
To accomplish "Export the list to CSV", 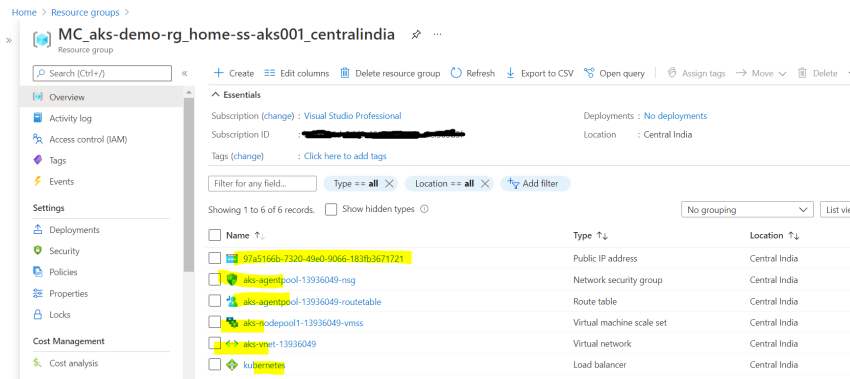I will pyautogui.click(x=539, y=73).
